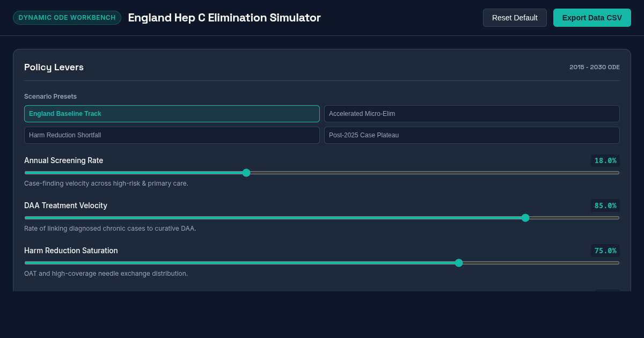Click the Annual Screening Rate label

[63, 160]
